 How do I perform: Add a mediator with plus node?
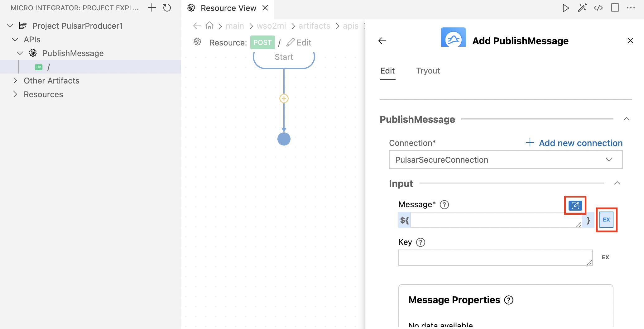(x=284, y=98)
